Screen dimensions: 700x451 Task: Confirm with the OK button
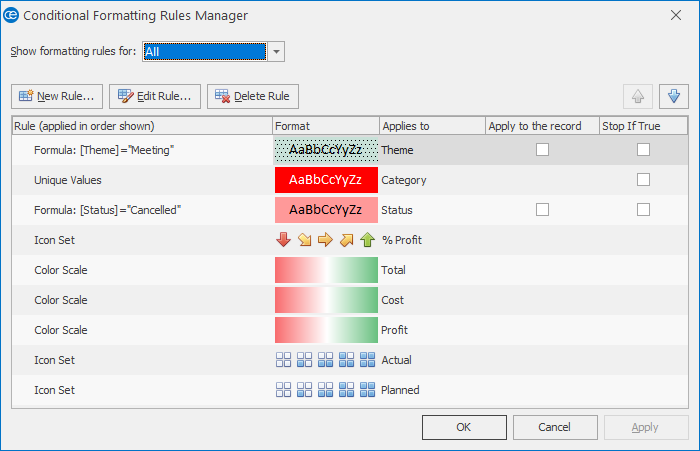[x=464, y=427]
